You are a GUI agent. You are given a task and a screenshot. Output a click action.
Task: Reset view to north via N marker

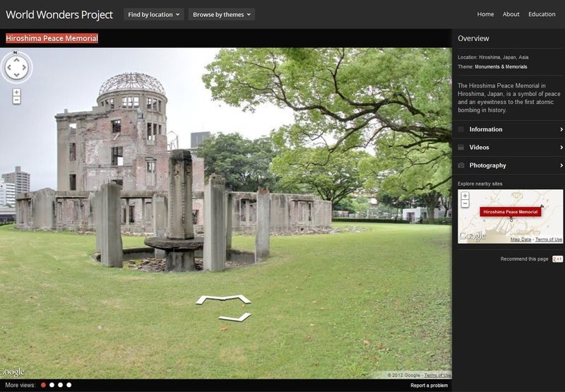[15, 52]
